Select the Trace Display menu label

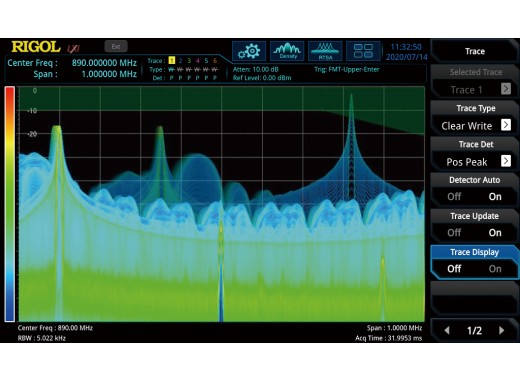475,252
